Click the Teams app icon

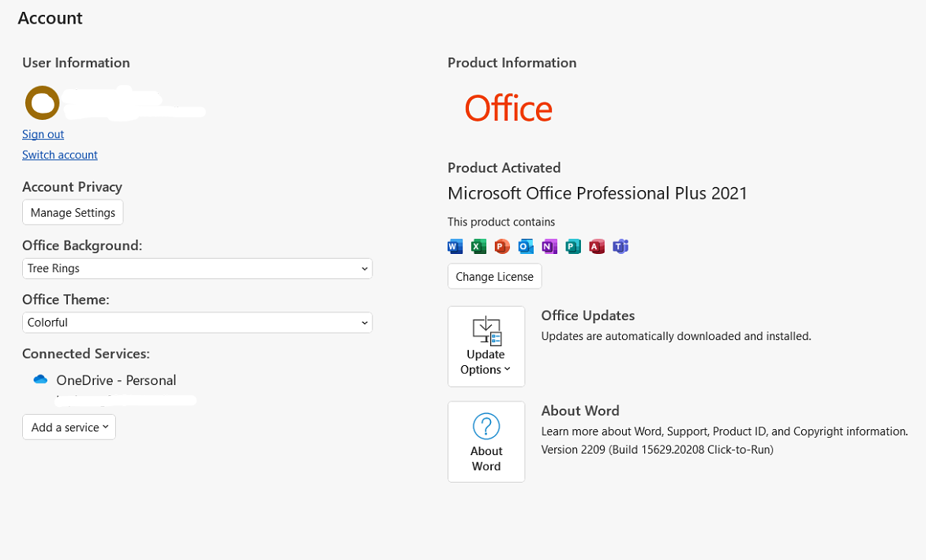tap(620, 246)
